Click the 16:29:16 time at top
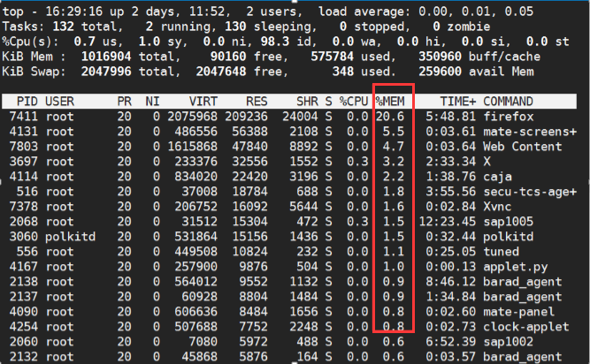The width and height of the screenshot is (590, 364). pyautogui.click(x=74, y=11)
